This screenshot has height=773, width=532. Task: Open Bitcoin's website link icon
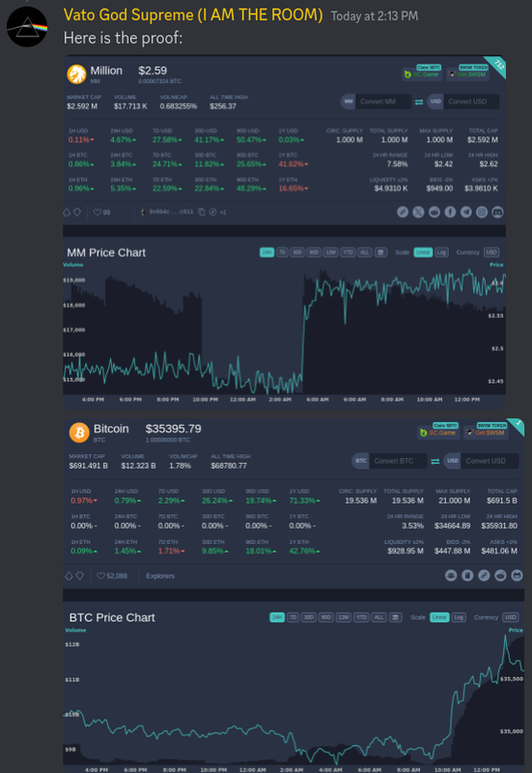[484, 575]
